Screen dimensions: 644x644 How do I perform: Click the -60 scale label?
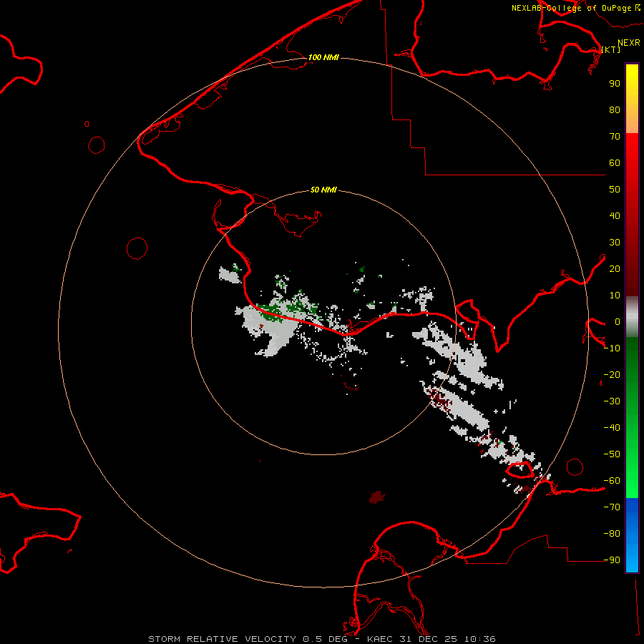coord(612,481)
